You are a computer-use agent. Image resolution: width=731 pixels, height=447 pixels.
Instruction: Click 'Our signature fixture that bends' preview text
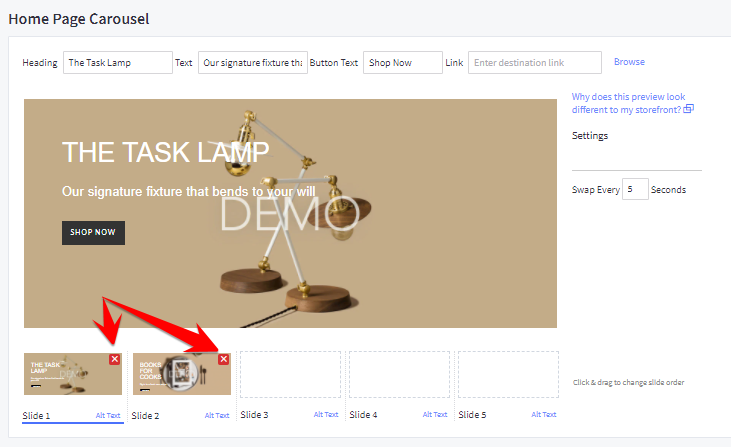tap(189, 192)
